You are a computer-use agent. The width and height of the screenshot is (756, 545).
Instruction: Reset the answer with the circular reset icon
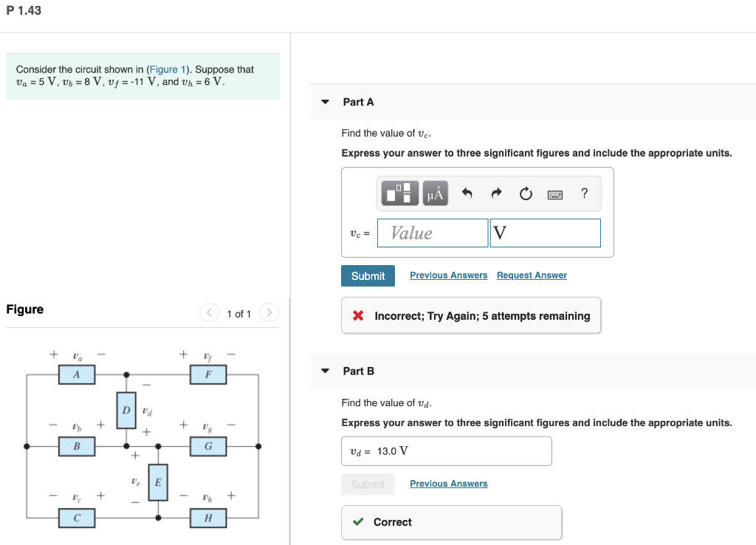525,193
